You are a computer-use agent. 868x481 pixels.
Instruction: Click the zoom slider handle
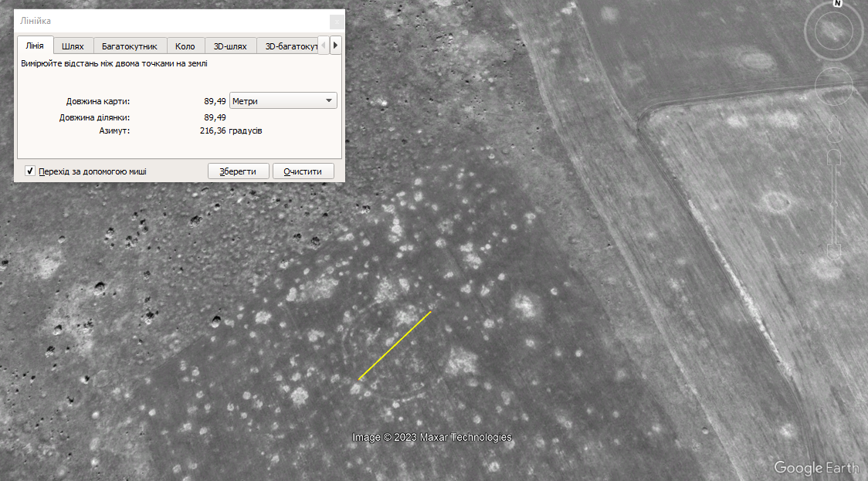click(834, 205)
